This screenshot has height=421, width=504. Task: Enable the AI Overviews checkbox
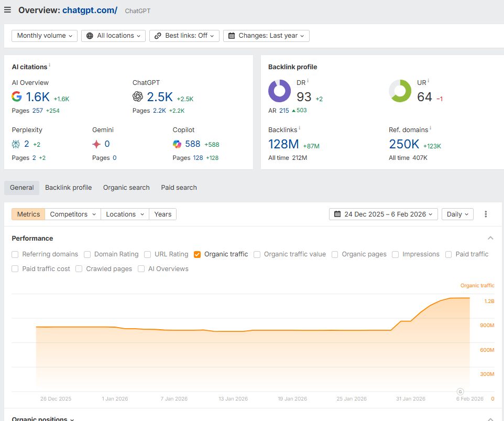click(x=141, y=269)
